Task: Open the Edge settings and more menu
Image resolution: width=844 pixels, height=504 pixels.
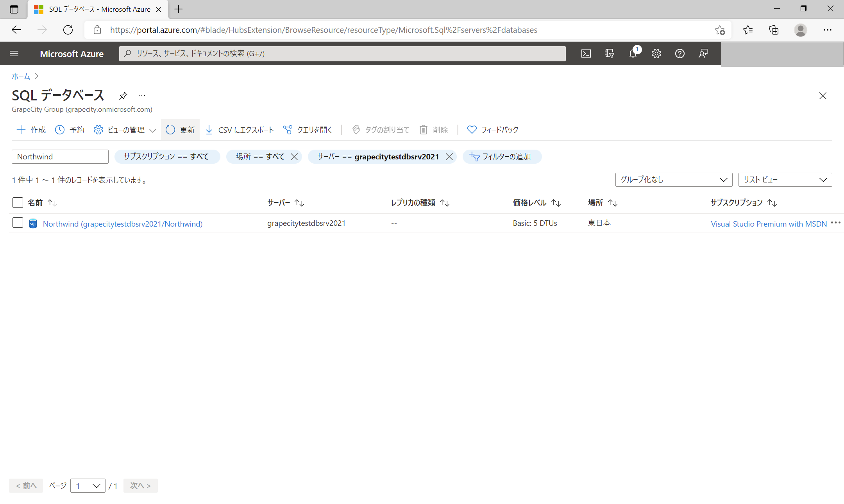Action: tap(828, 30)
